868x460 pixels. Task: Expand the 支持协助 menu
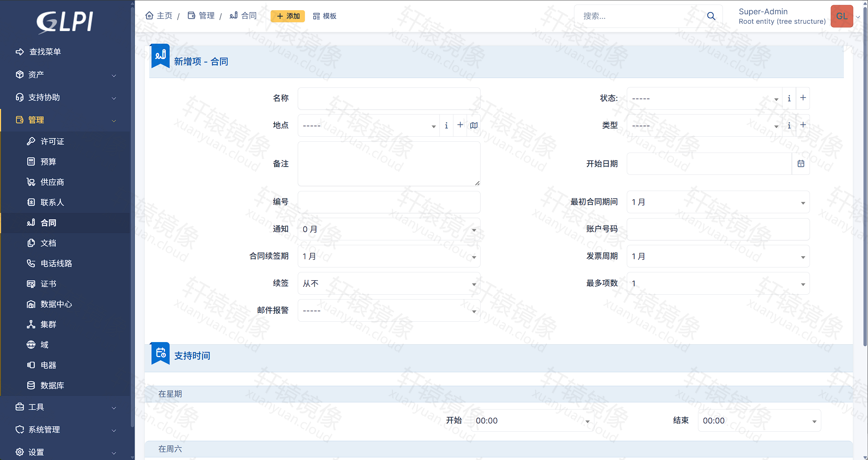pyautogui.click(x=65, y=97)
